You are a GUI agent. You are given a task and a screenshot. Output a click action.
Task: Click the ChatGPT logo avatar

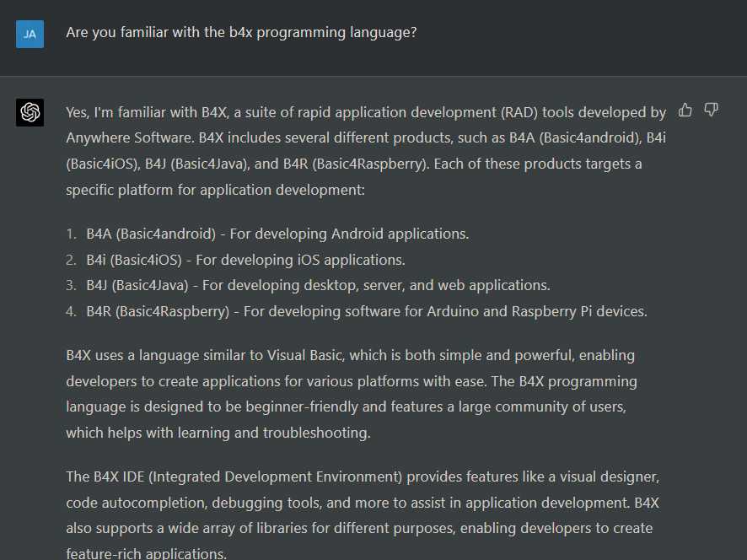click(x=30, y=112)
